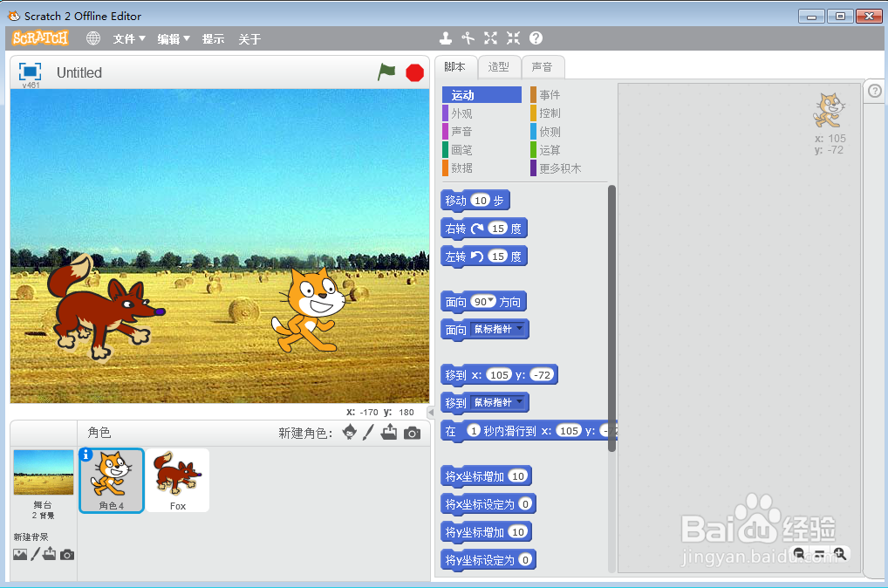Select the 控制 block category
The width and height of the screenshot is (888, 588).
[568, 113]
